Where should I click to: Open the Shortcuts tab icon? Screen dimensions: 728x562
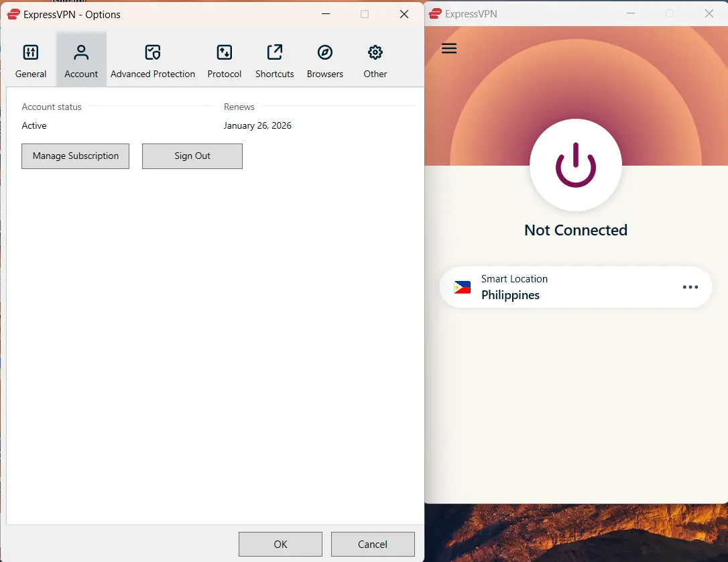tap(274, 52)
